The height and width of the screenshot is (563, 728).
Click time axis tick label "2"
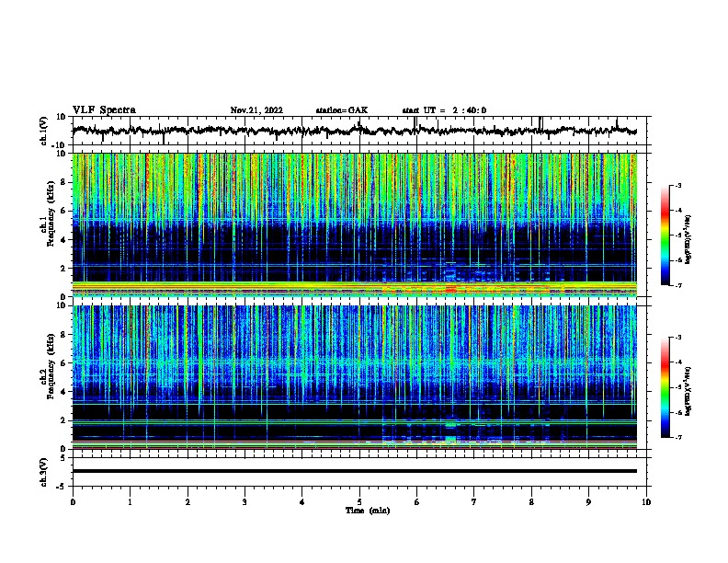click(188, 502)
